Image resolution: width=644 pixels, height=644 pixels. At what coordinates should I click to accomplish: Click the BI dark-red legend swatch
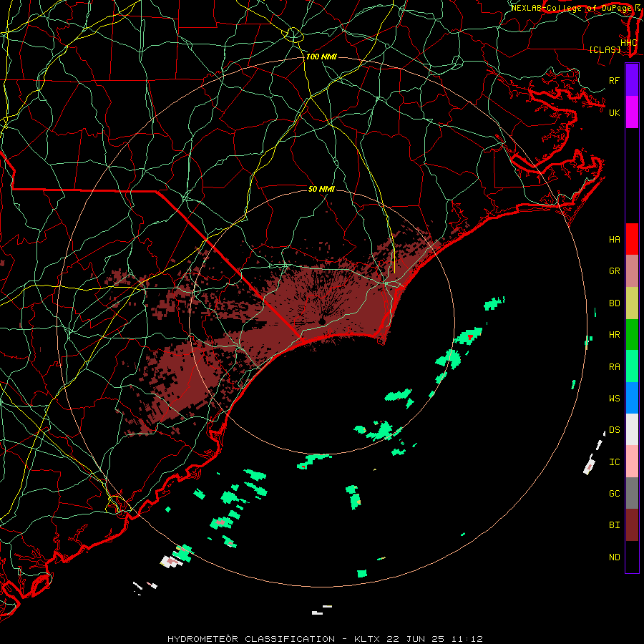pyautogui.click(x=632, y=525)
